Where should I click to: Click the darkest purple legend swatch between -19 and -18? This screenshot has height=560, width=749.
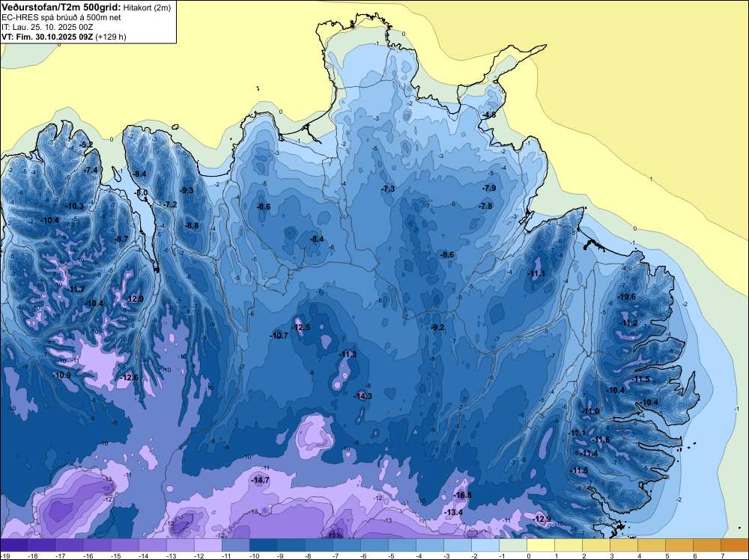14,545
